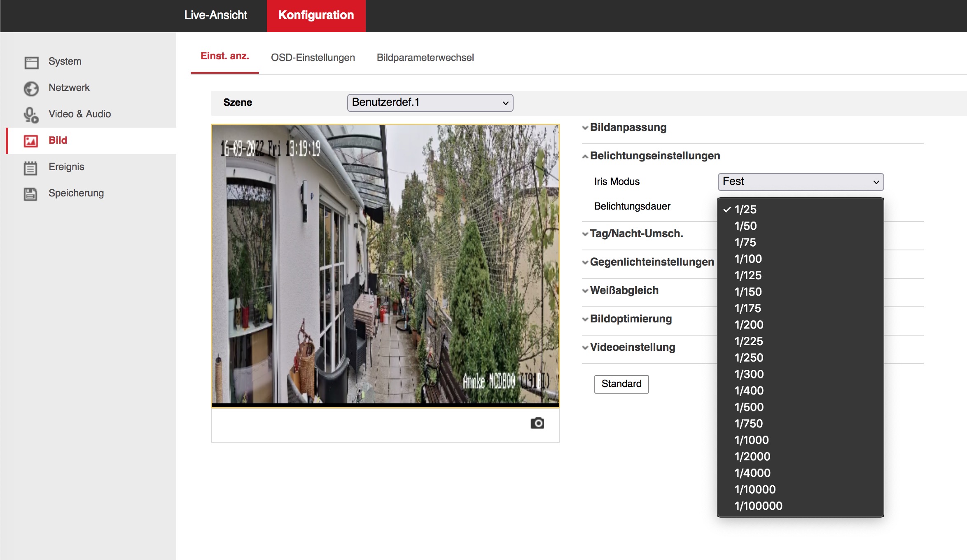Pick the 1/100000 exposure option

[758, 506]
